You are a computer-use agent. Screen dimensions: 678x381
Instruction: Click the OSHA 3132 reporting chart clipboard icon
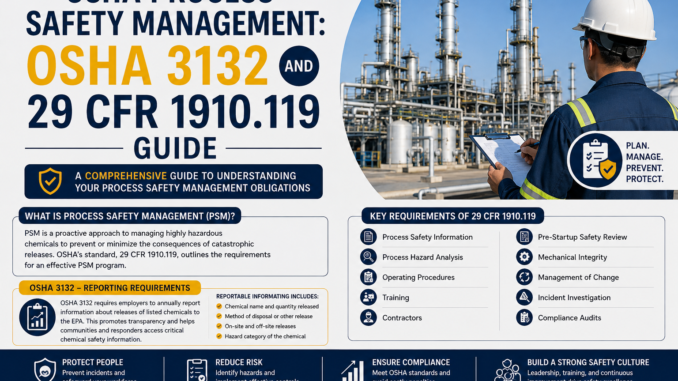tap(37, 317)
